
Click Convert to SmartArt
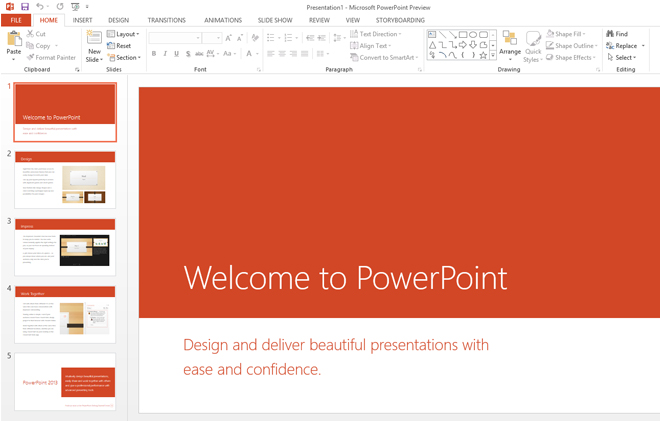click(x=384, y=57)
